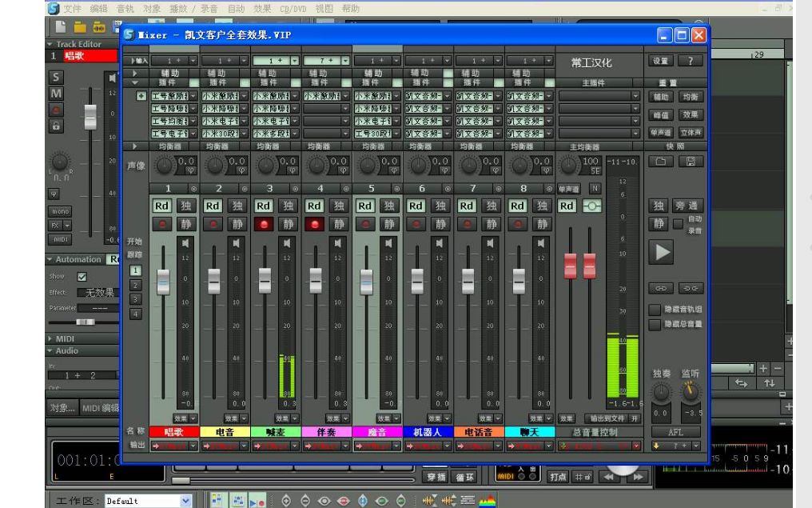Click the red eye icon in the bottom toolbar

click(x=344, y=501)
